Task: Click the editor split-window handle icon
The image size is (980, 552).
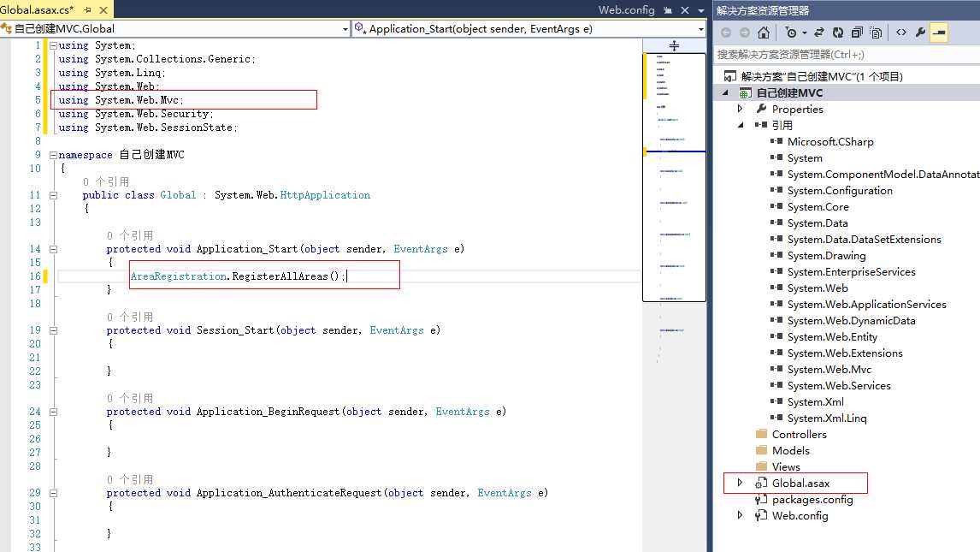Action: pyautogui.click(x=674, y=45)
